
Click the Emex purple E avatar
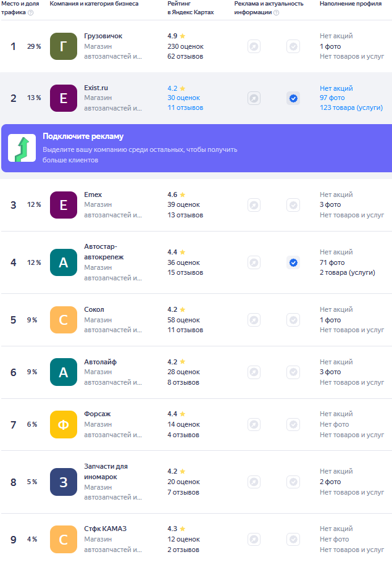(64, 205)
